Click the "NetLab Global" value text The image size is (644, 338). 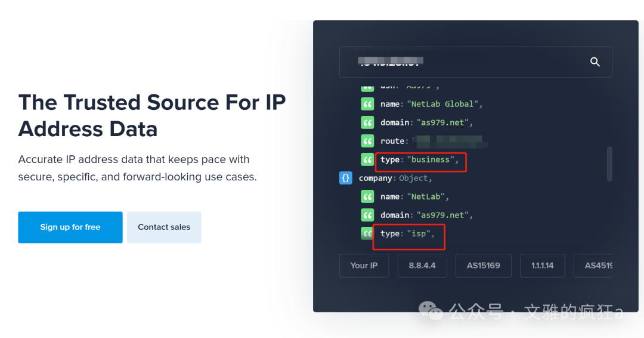click(442, 104)
